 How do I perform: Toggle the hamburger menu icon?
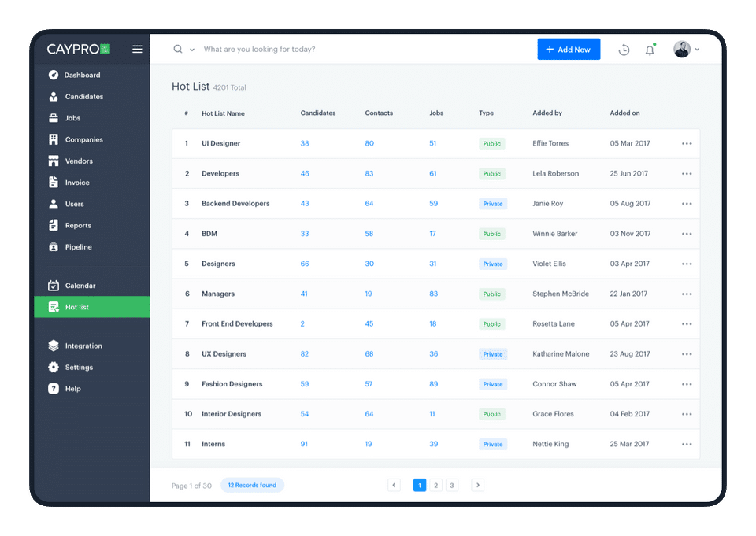click(137, 49)
